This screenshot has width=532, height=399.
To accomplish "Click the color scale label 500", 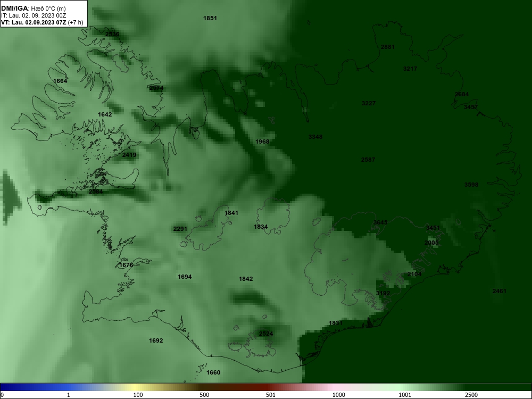I will click(204, 395).
